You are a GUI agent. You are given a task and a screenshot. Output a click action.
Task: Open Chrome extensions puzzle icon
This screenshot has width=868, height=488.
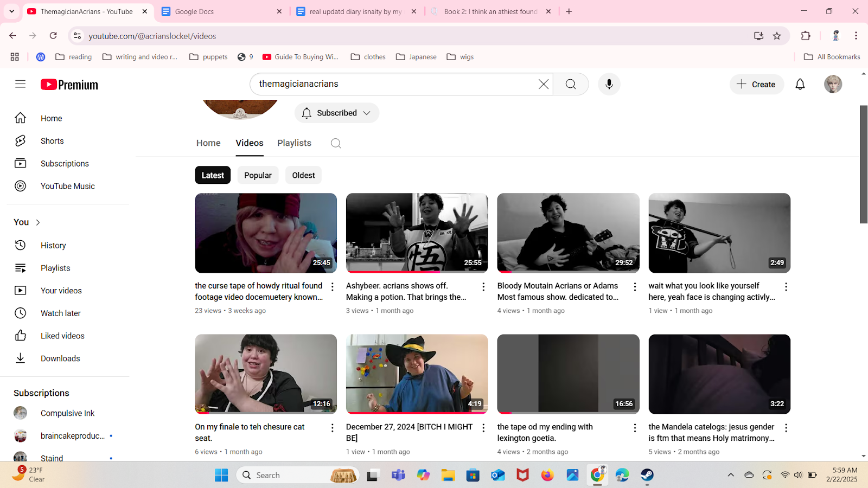click(x=806, y=36)
